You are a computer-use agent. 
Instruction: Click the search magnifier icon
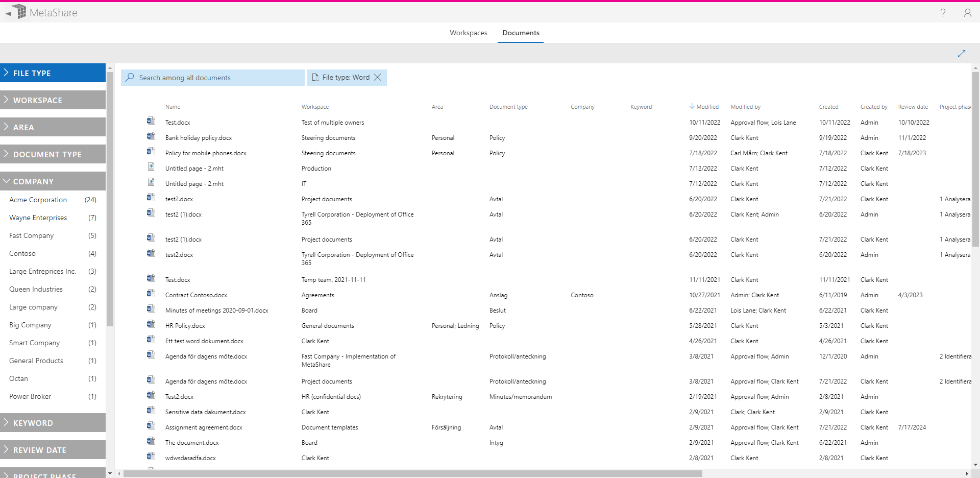click(x=130, y=77)
